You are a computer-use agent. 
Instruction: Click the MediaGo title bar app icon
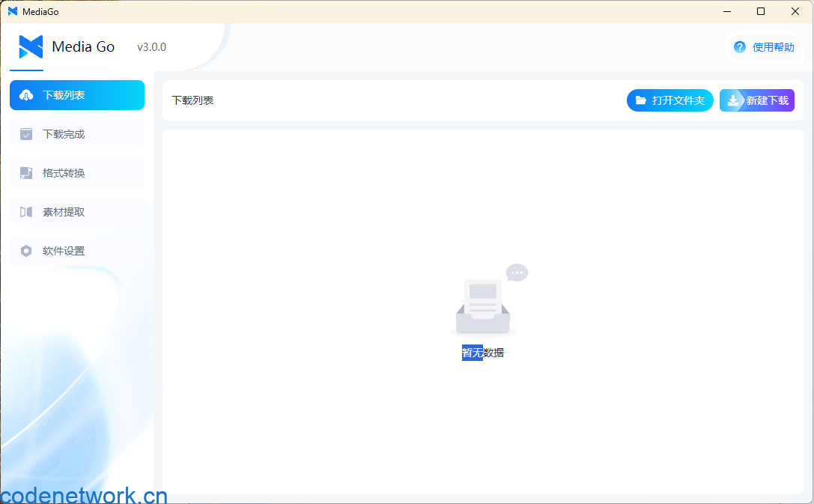(x=13, y=11)
